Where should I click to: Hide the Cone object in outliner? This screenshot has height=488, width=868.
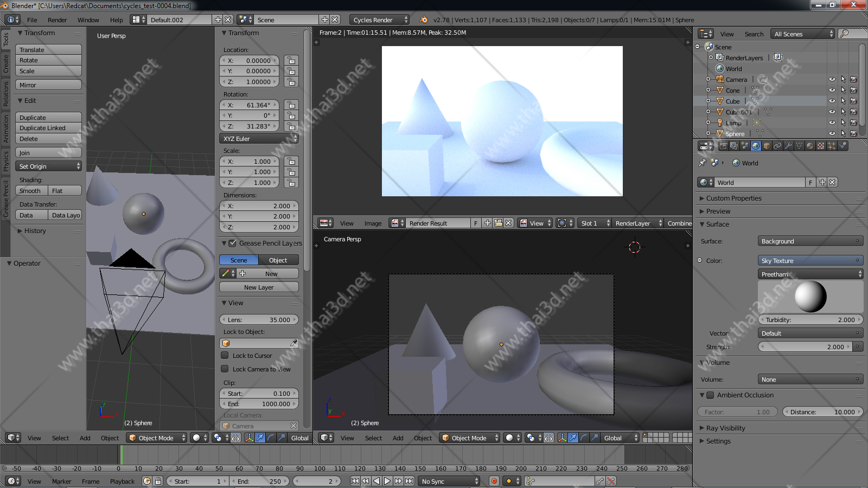click(832, 91)
